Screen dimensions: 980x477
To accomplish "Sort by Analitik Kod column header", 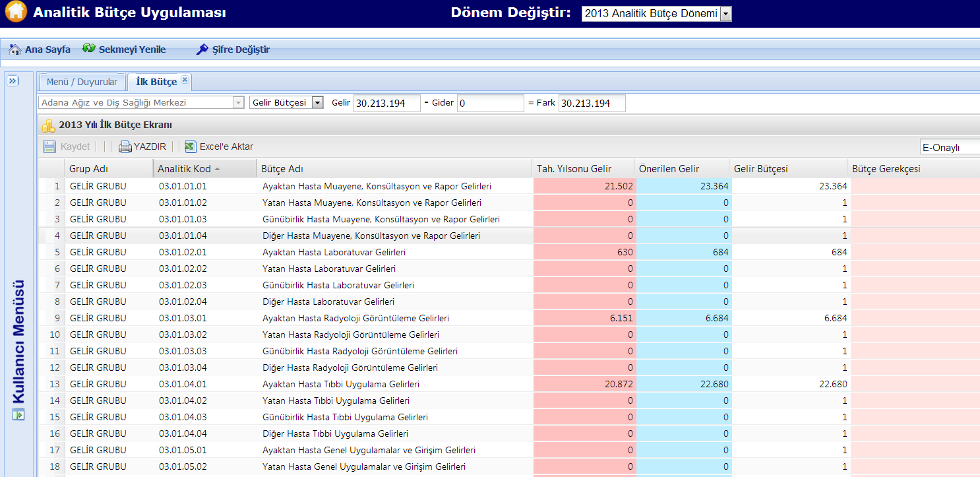I will [204, 169].
